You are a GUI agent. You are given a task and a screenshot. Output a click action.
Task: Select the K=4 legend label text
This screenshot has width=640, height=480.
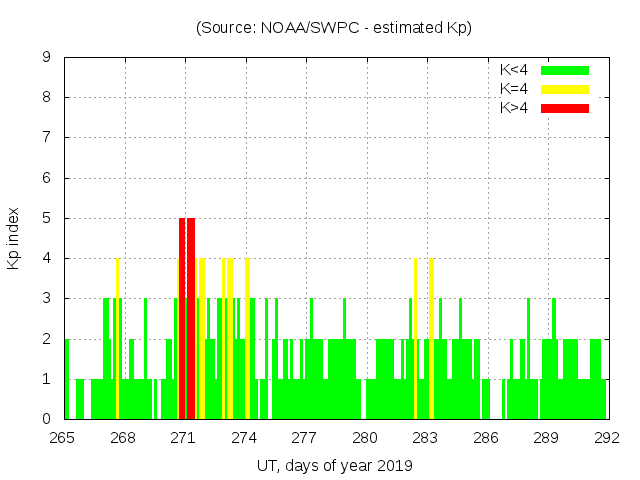[514, 89]
